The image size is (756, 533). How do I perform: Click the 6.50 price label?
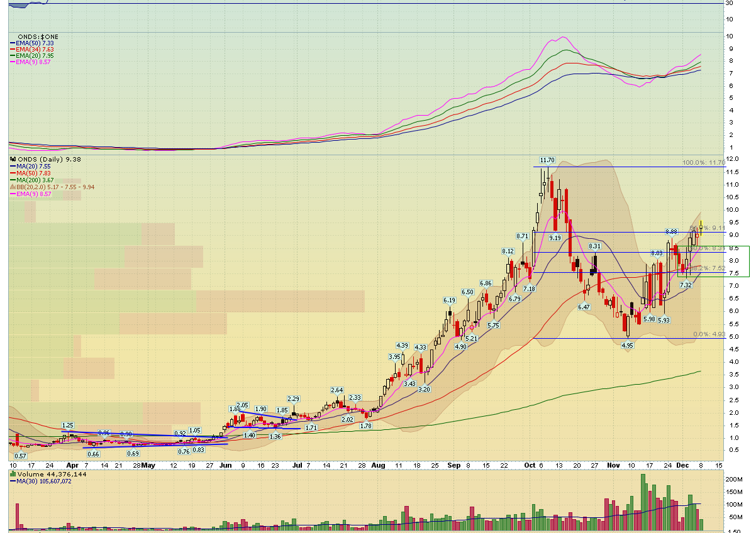[x=467, y=292]
